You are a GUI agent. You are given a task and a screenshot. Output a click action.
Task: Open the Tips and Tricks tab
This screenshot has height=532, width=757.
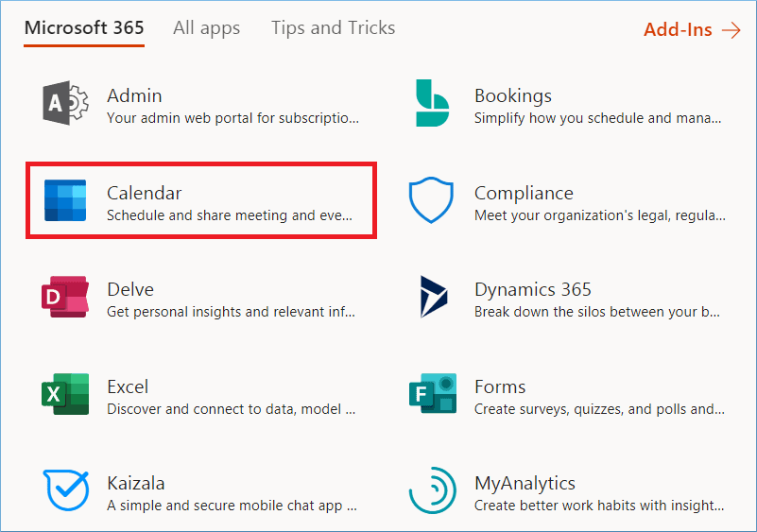pos(333,28)
